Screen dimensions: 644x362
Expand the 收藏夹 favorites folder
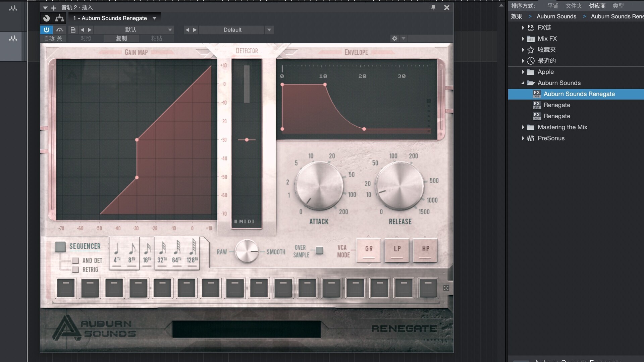pos(523,50)
